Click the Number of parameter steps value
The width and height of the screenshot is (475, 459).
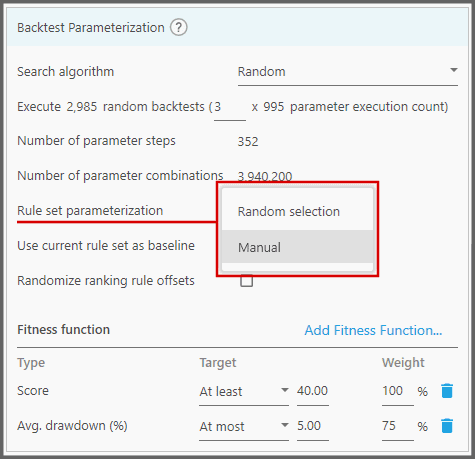248,142
